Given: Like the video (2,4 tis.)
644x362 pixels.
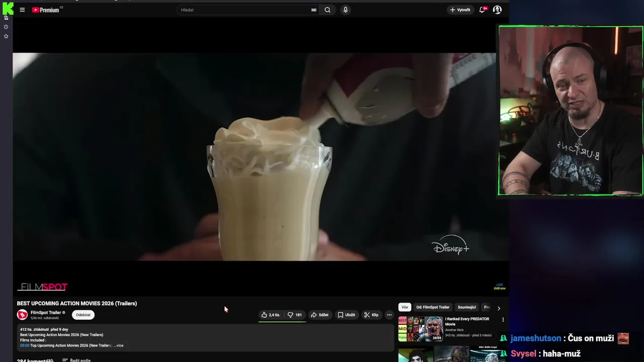Looking at the screenshot, I should (270, 315).
